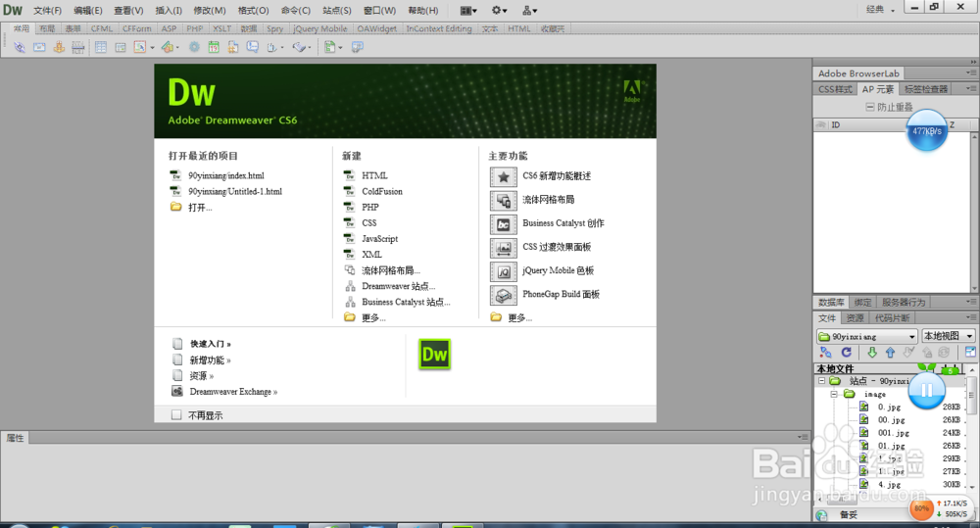Click the CS6 new features overview star icon
This screenshot has height=528, width=980.
[x=503, y=177]
